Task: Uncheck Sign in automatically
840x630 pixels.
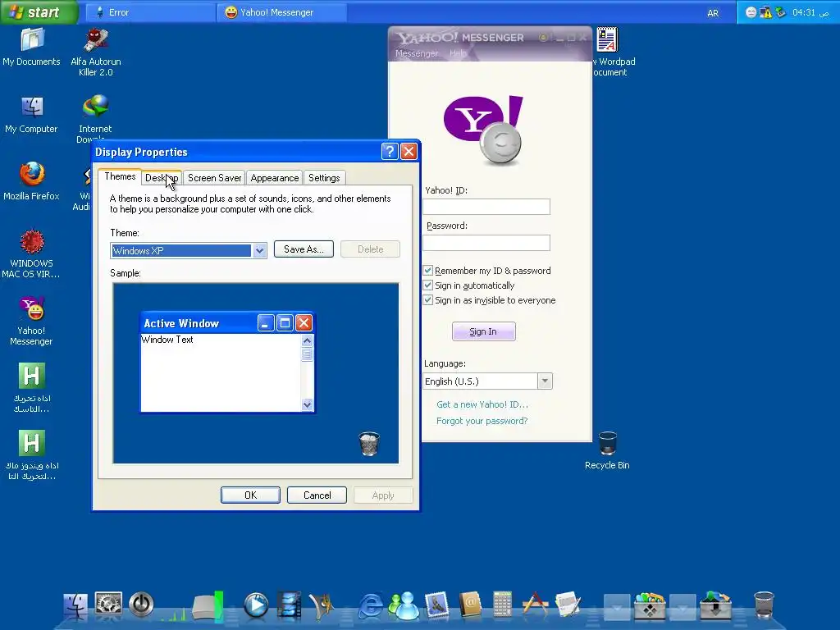Action: (427, 285)
